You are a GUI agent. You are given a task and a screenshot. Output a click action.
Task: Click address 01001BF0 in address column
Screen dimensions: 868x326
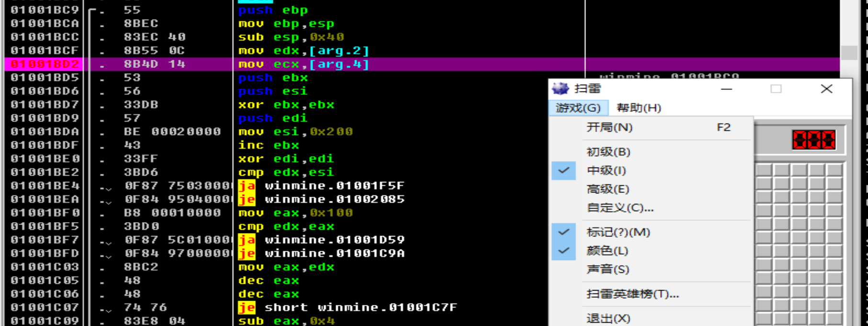[45, 213]
